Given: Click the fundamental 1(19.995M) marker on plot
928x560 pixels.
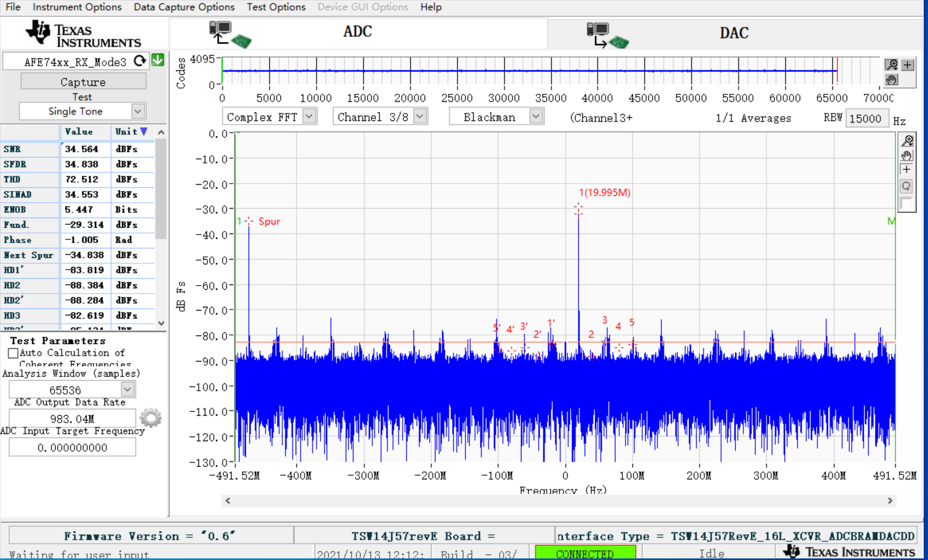Looking at the screenshot, I should pos(578,210).
